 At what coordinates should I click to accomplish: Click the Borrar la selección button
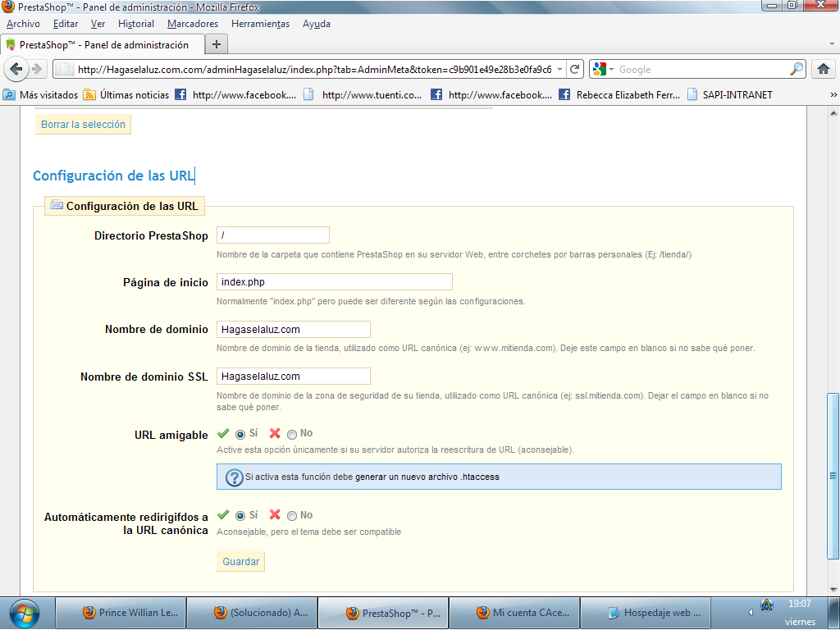pos(83,125)
